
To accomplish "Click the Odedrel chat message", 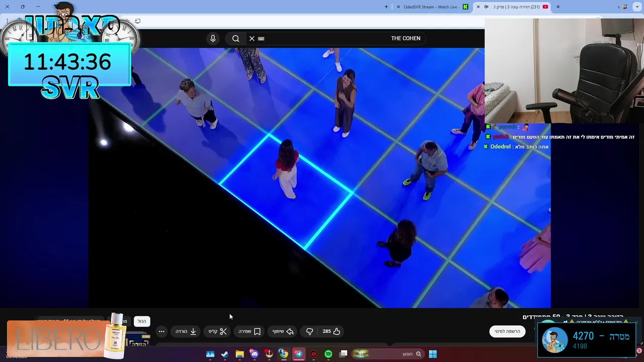I will (516, 147).
